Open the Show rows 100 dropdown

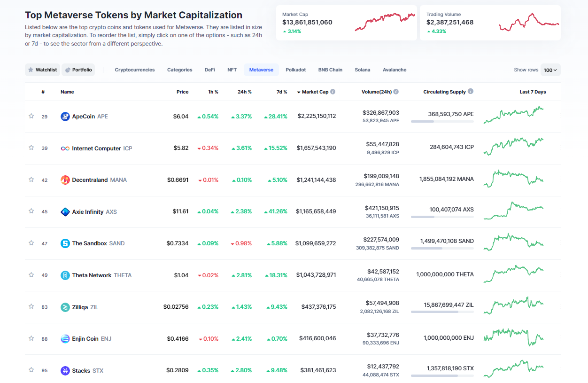tap(550, 70)
